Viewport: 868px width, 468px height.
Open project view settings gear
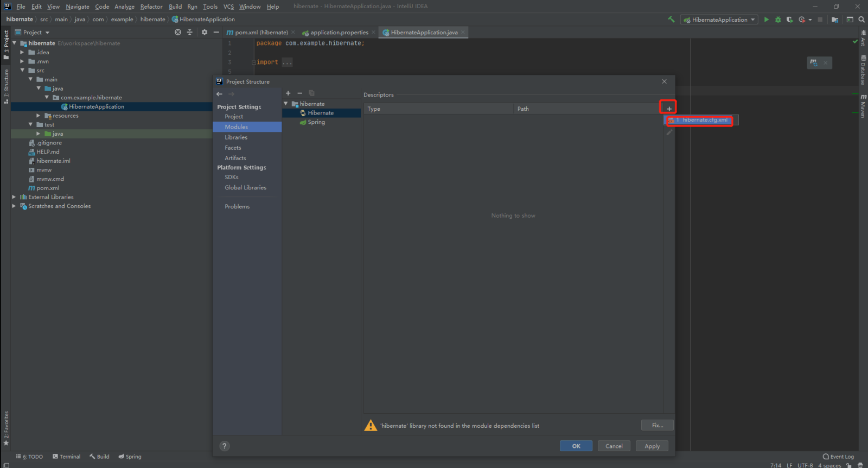click(205, 33)
